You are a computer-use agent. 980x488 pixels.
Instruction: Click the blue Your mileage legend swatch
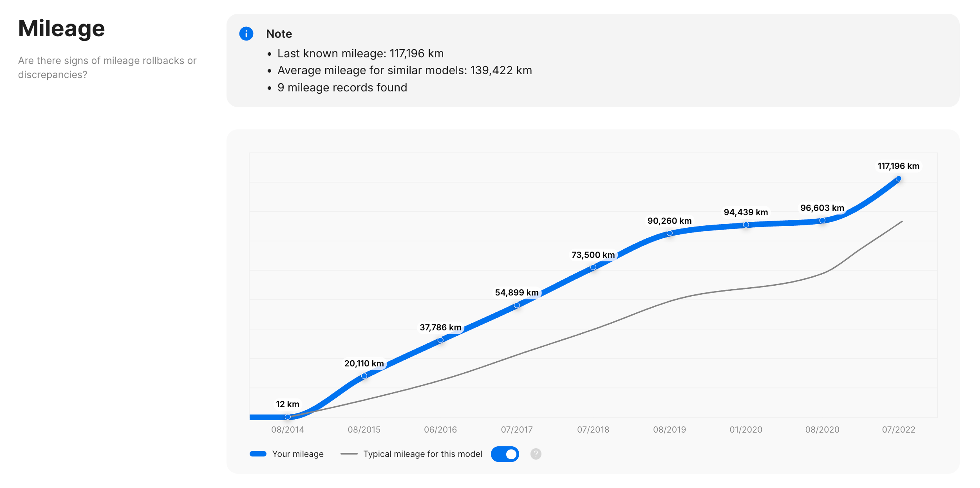(x=258, y=454)
